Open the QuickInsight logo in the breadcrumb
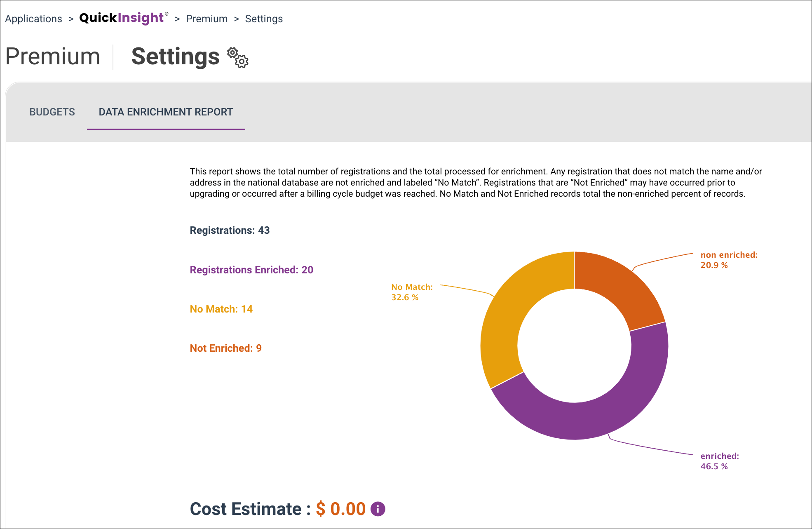Viewport: 812px width, 529px height. (x=124, y=18)
